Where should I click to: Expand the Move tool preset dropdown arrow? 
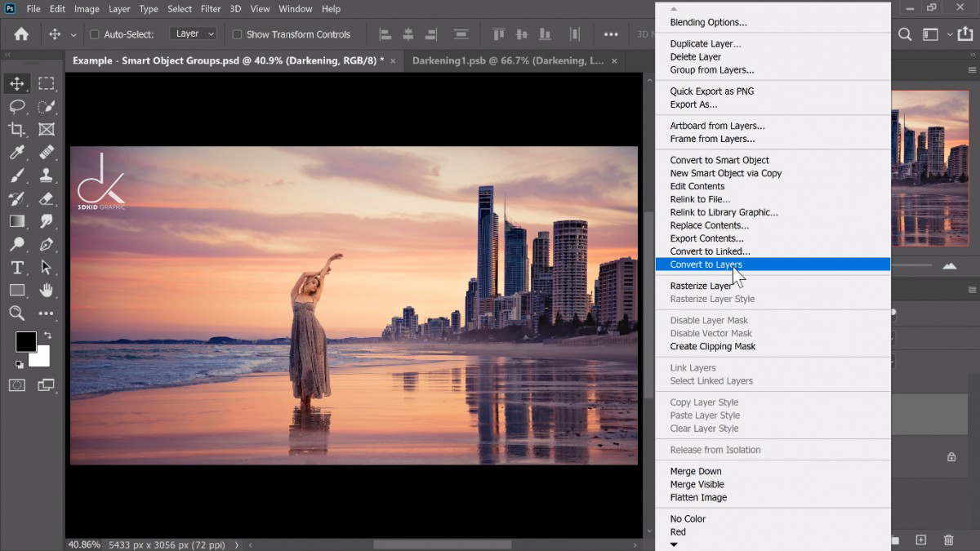pyautogui.click(x=73, y=34)
